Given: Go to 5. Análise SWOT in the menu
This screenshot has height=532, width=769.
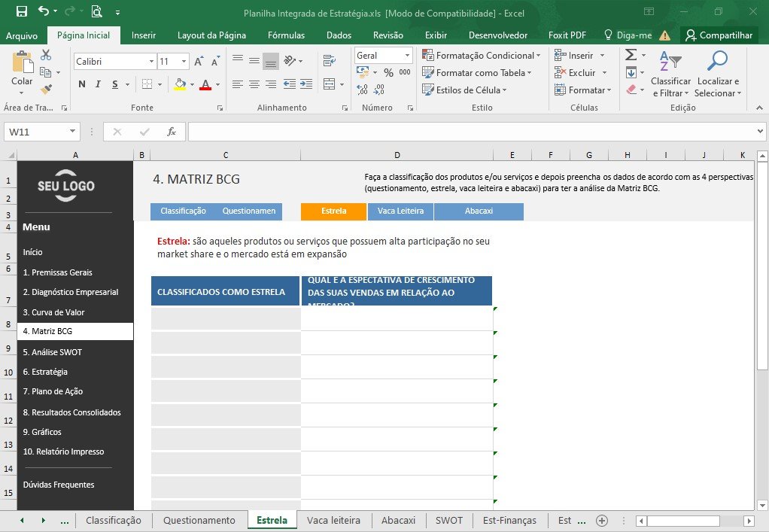Looking at the screenshot, I should [x=53, y=352].
